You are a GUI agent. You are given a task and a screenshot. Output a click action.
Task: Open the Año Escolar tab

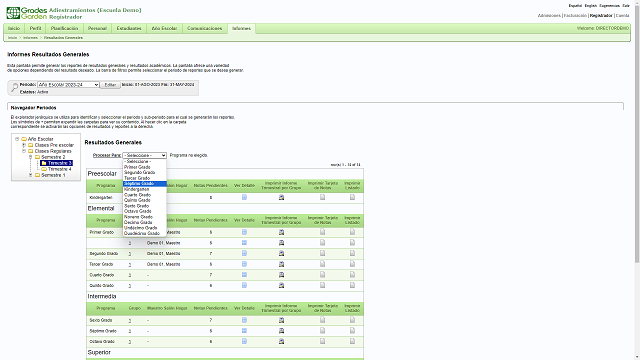tap(164, 29)
